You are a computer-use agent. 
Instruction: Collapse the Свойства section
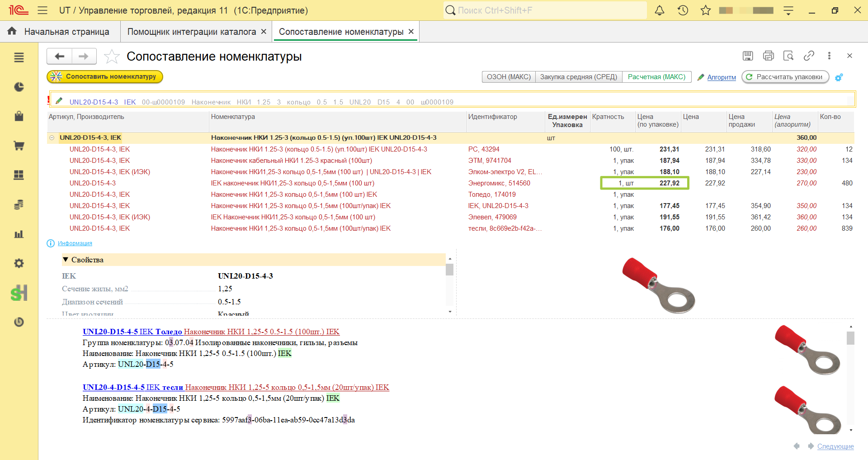tap(66, 260)
